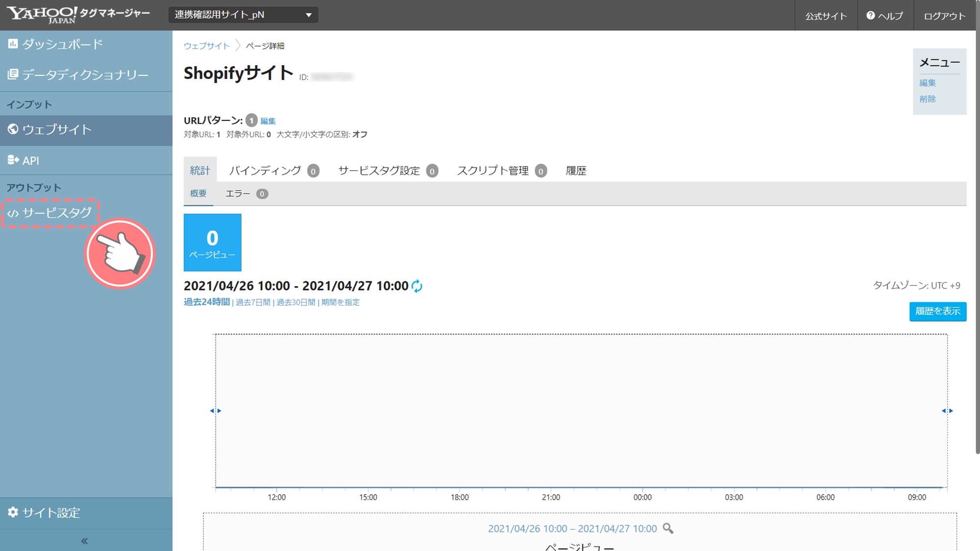
Task: Select the 概要 sub-tab
Action: point(198,194)
